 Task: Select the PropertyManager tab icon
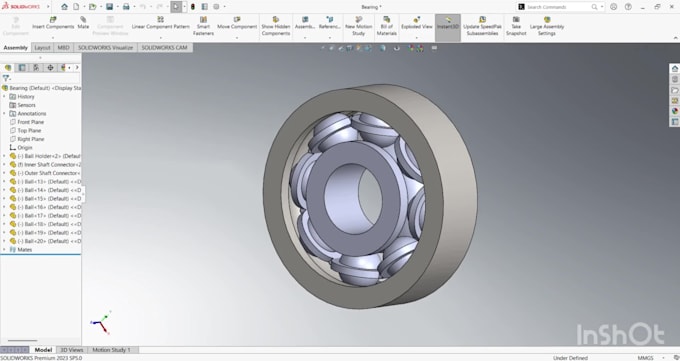coord(22,68)
